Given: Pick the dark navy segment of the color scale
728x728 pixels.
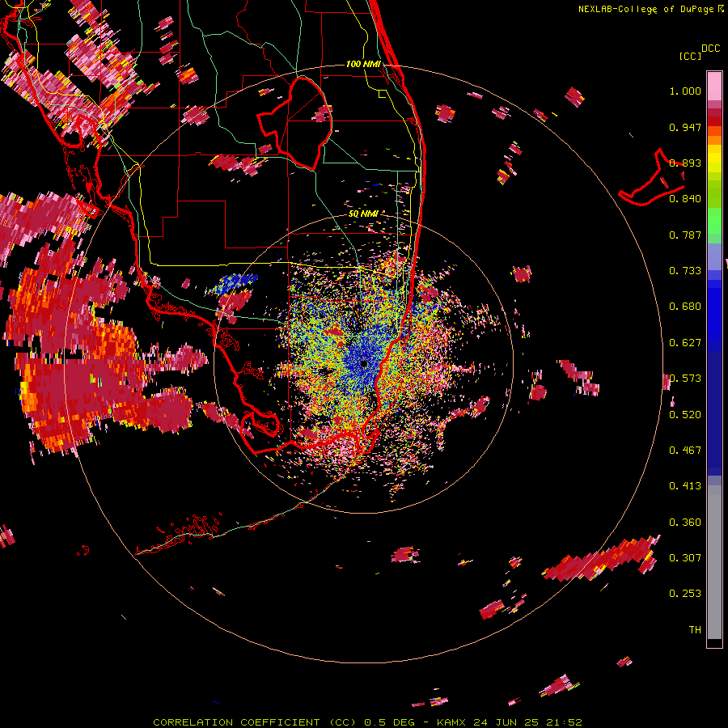Looking at the screenshot, I should tap(714, 413).
